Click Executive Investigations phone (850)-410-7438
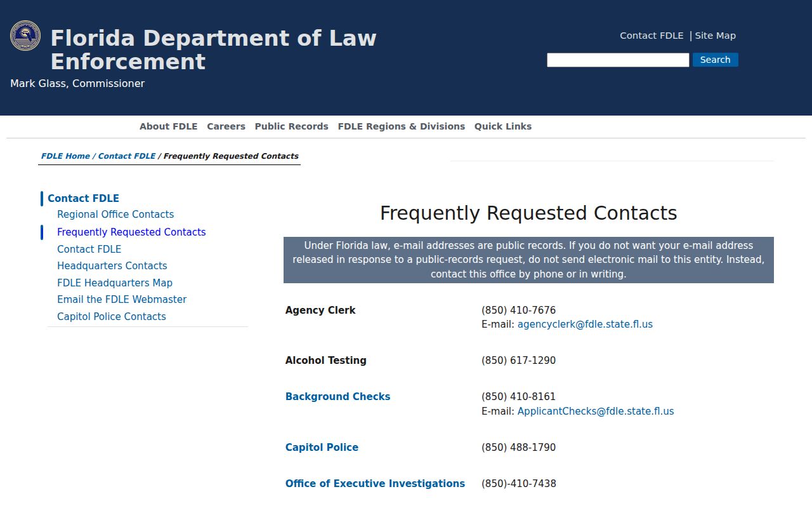 [519, 484]
